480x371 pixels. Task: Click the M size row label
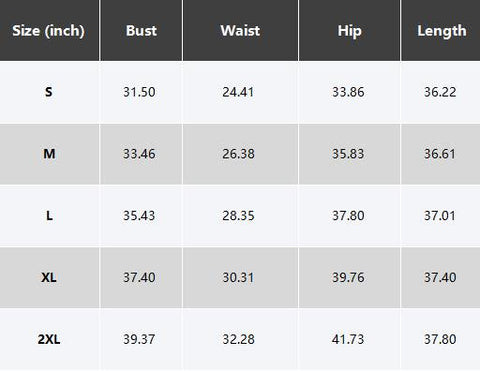[x=49, y=154]
